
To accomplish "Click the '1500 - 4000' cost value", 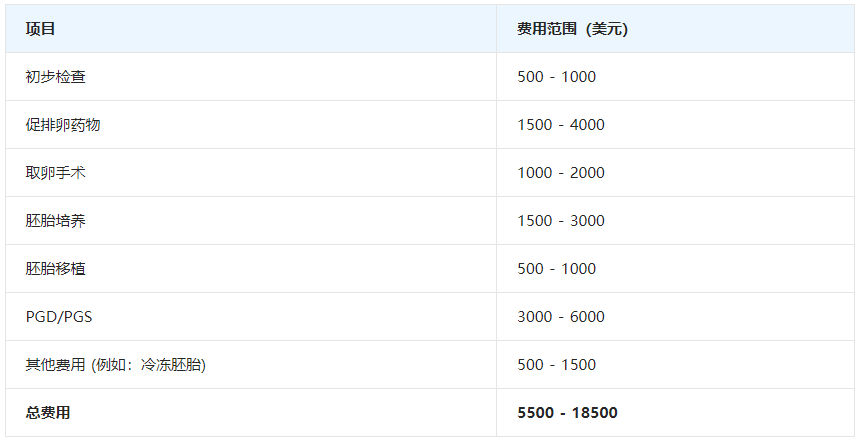I will click(561, 125).
